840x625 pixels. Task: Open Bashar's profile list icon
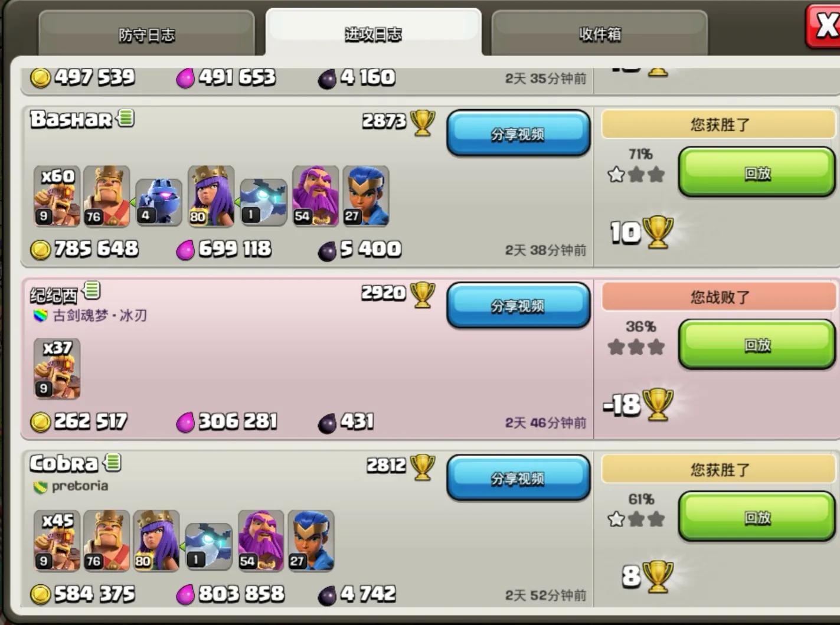126,118
